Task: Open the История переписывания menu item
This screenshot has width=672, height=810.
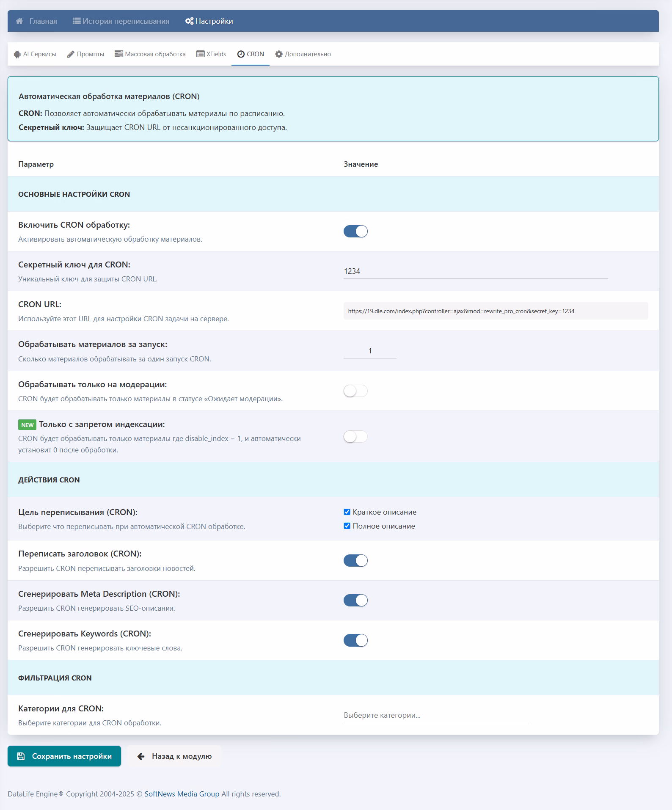Action: point(121,21)
